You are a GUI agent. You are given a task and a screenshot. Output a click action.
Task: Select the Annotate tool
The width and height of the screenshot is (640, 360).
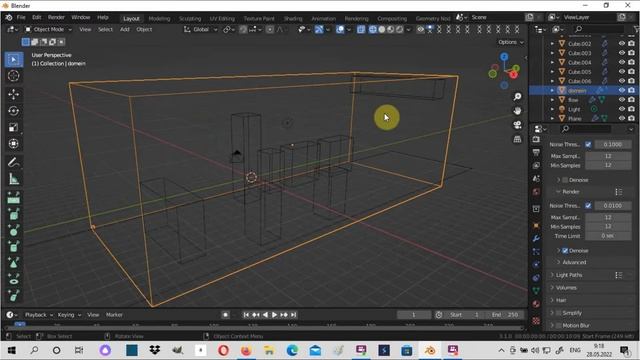point(13,162)
